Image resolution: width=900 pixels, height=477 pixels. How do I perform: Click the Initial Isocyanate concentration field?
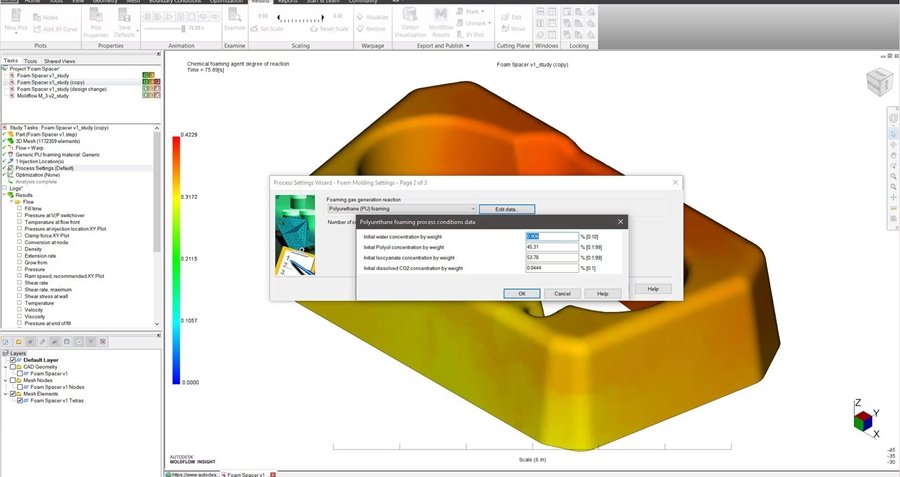point(552,258)
